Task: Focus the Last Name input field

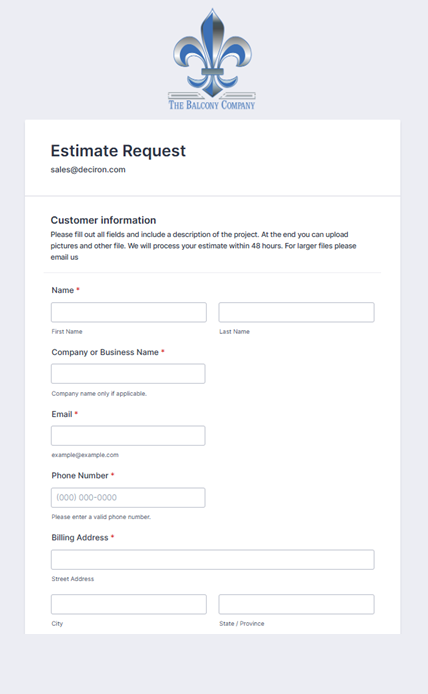Action: point(296,312)
